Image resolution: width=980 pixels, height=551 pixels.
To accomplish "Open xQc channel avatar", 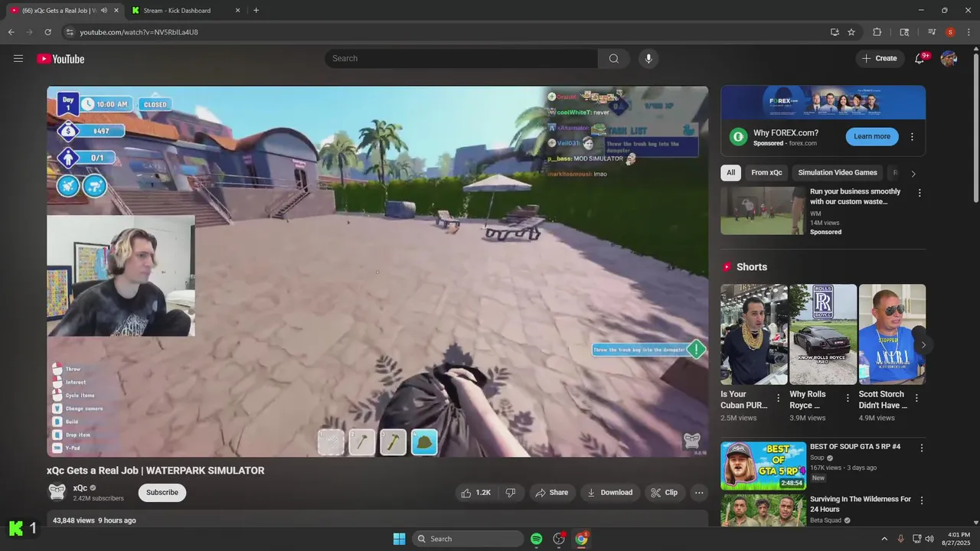I will click(x=57, y=492).
